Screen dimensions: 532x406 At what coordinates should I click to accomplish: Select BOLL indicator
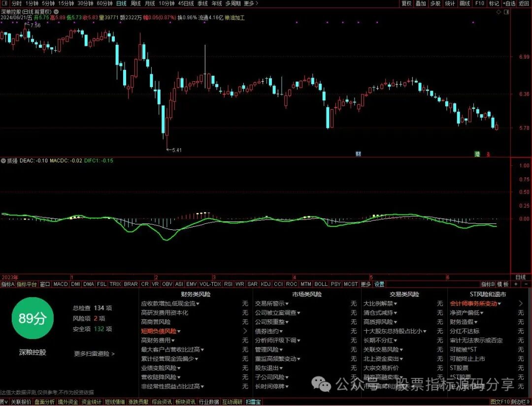click(321, 284)
